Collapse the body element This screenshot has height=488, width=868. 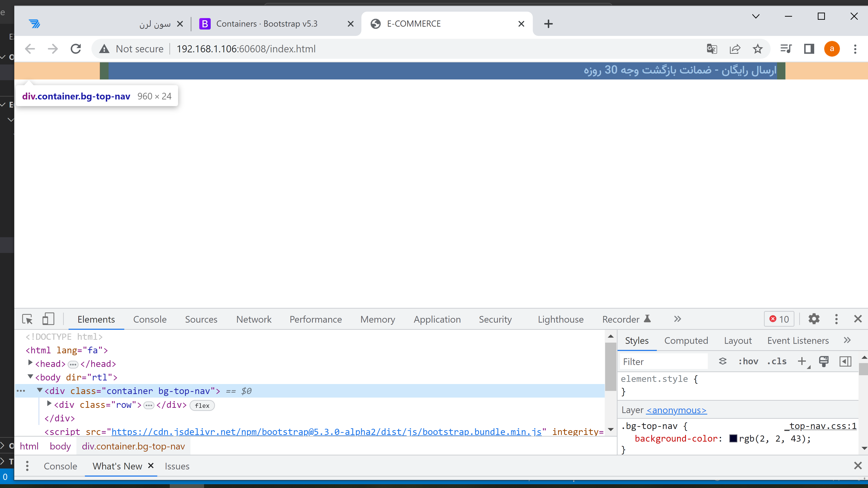tap(30, 376)
